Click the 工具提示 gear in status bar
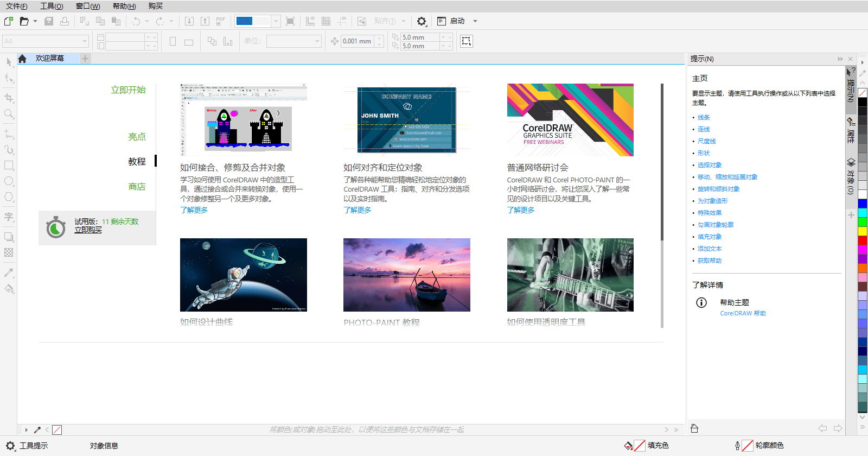Viewport: 868px width, 456px height. point(10,446)
